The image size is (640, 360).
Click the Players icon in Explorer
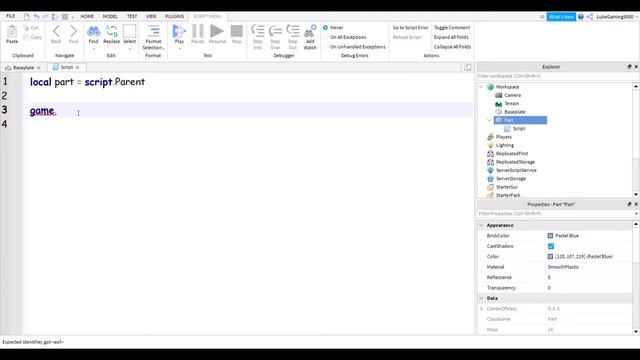tap(491, 137)
